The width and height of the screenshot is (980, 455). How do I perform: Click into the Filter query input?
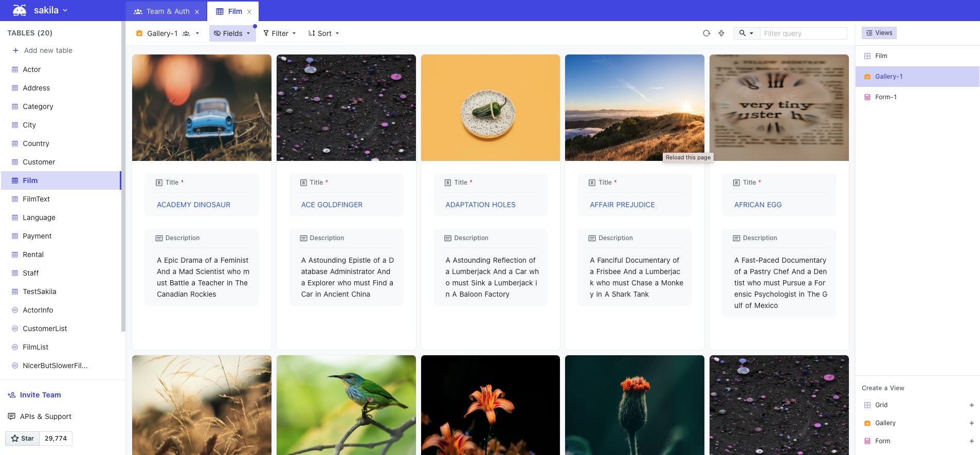pos(803,33)
